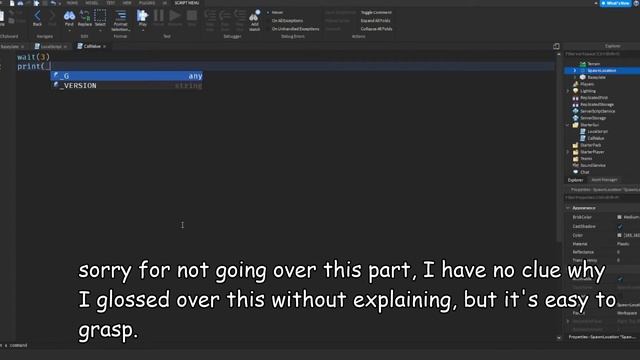
Task: Collapse the Appearance properties section
Action: coord(568,208)
